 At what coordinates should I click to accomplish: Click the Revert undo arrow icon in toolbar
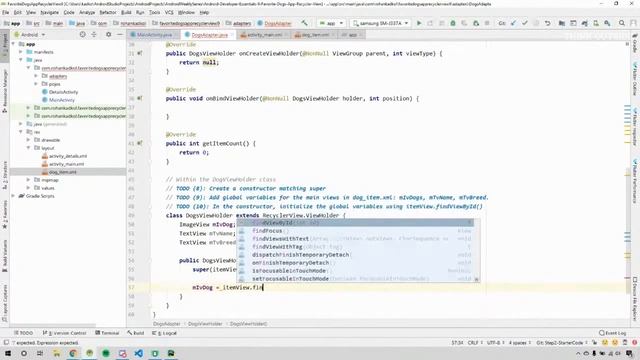pyautogui.click(x=547, y=23)
